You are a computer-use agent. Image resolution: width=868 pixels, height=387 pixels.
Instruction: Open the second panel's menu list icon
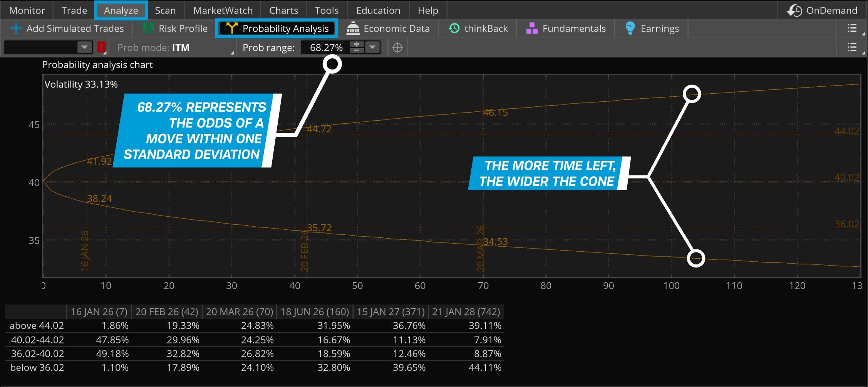[x=852, y=47]
